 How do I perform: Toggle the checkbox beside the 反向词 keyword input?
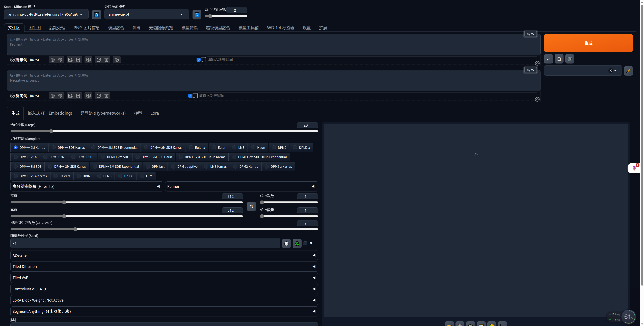(x=190, y=96)
